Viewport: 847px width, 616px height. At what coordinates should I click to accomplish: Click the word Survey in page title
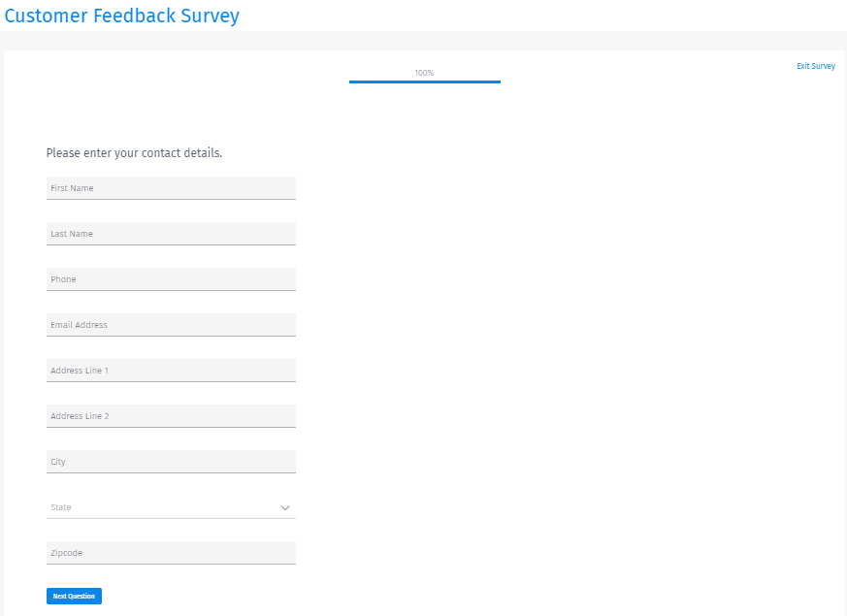pyautogui.click(x=210, y=16)
